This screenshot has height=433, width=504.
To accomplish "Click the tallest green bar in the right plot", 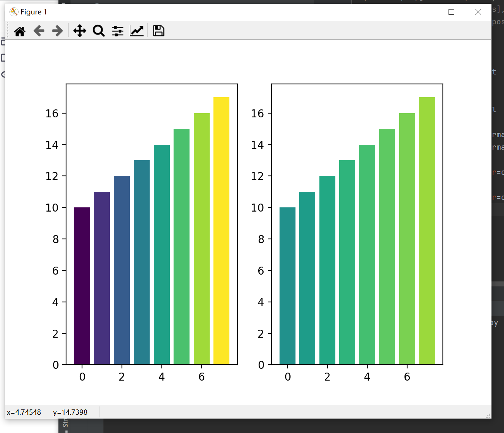I will [427, 228].
